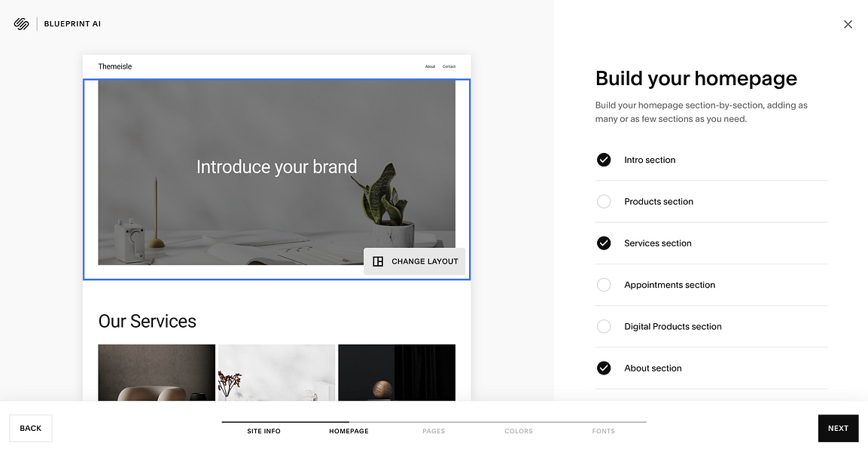Click the Back button
Screen dimensions: 868x452
30,428
